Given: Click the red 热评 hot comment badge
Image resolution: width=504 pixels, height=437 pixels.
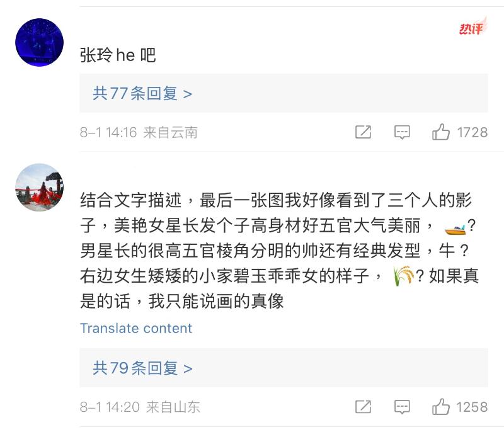Looking at the screenshot, I should pos(472,27).
